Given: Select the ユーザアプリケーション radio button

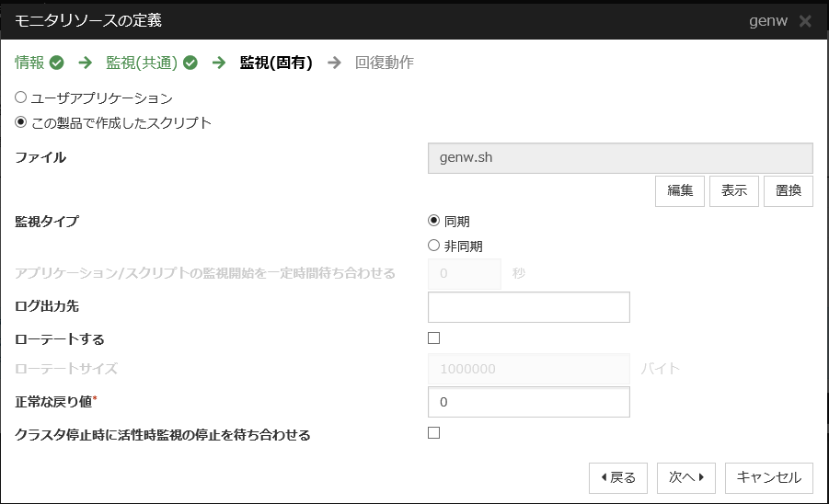Looking at the screenshot, I should [21, 97].
